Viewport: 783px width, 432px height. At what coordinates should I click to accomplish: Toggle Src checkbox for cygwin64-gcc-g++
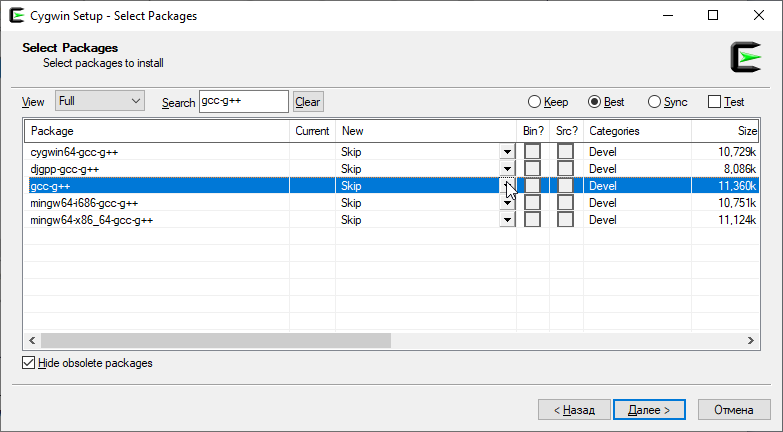[x=565, y=152]
